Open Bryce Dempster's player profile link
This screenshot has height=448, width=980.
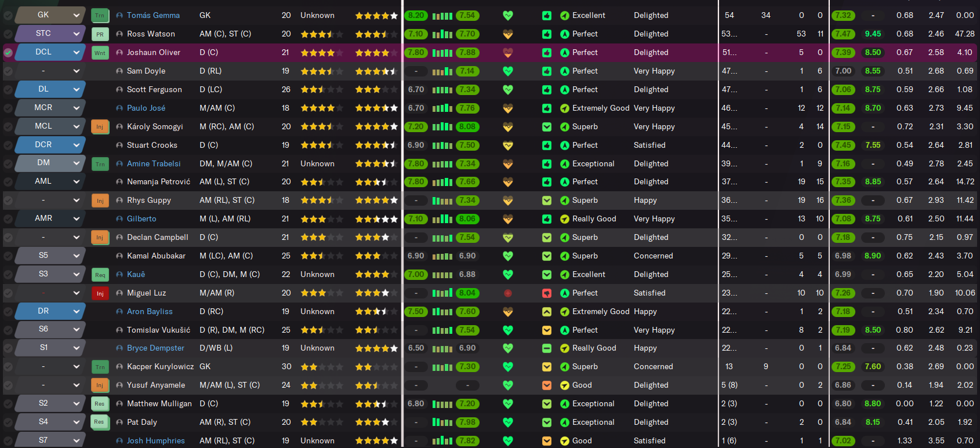pyautogui.click(x=155, y=348)
